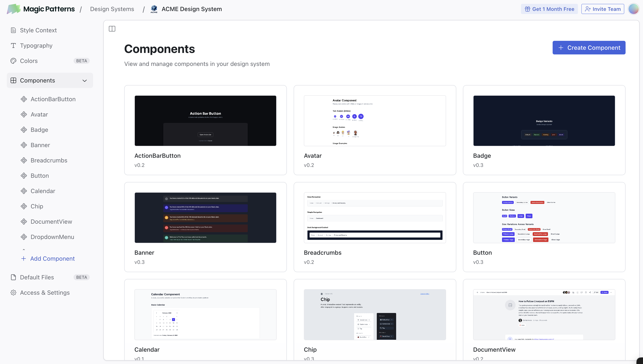
Task: Click the Default Files page icon
Action: click(x=13, y=277)
